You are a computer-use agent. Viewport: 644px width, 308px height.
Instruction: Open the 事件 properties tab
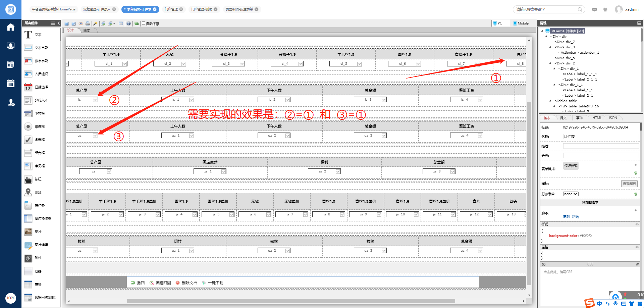[x=579, y=118]
